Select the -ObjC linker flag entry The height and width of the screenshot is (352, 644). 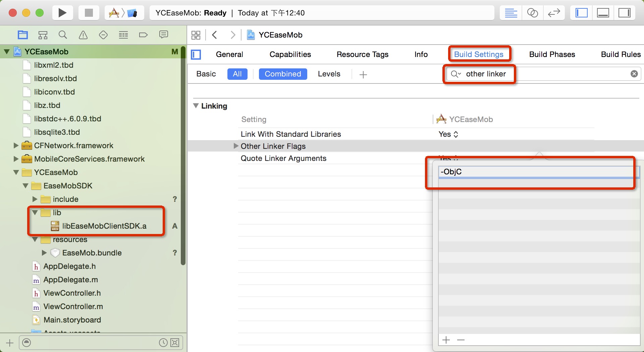tap(539, 172)
